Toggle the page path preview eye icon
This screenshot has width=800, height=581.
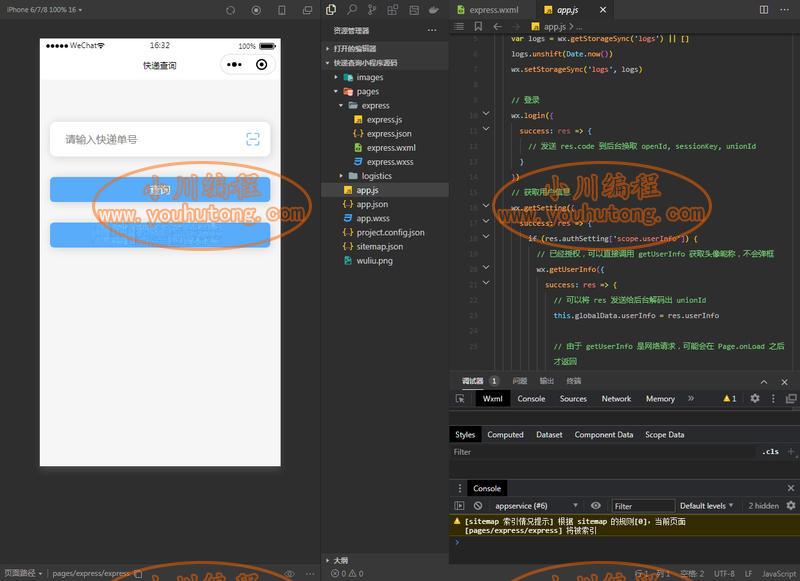(x=289, y=573)
